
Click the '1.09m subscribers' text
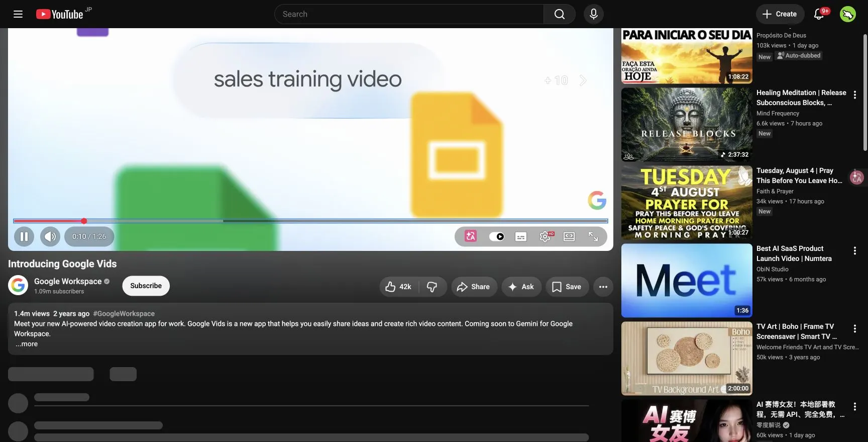pos(59,292)
